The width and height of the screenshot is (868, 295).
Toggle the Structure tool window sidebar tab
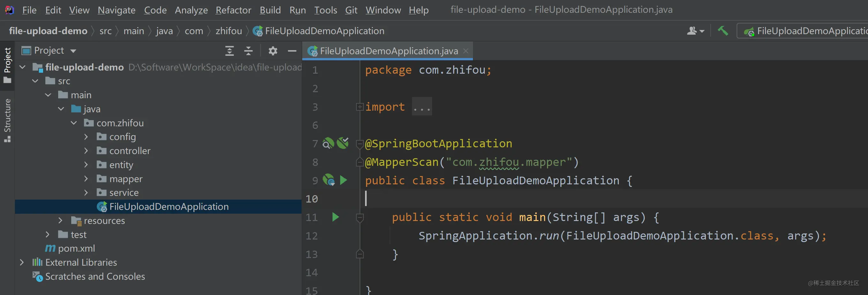[7, 120]
